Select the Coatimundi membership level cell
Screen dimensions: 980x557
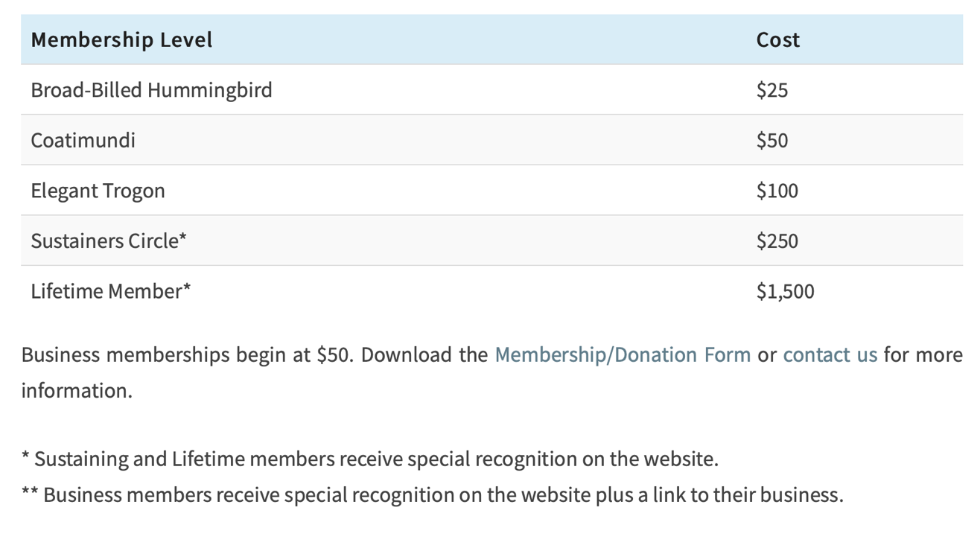(83, 140)
